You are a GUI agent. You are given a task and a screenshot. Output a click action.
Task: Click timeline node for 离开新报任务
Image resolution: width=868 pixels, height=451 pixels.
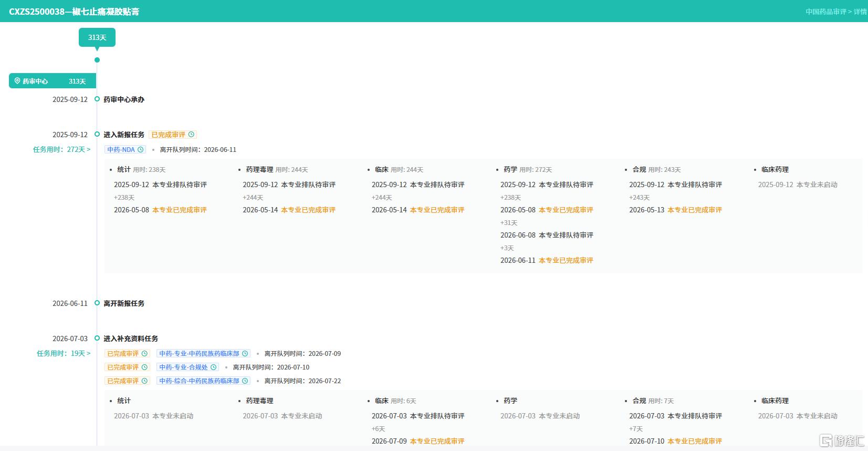[x=97, y=303]
